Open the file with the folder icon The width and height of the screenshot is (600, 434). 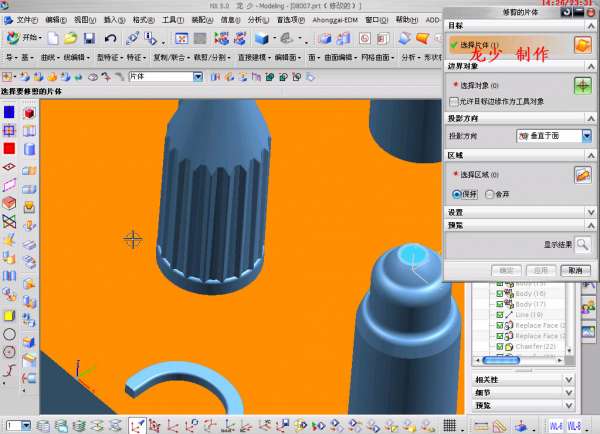click(x=70, y=38)
